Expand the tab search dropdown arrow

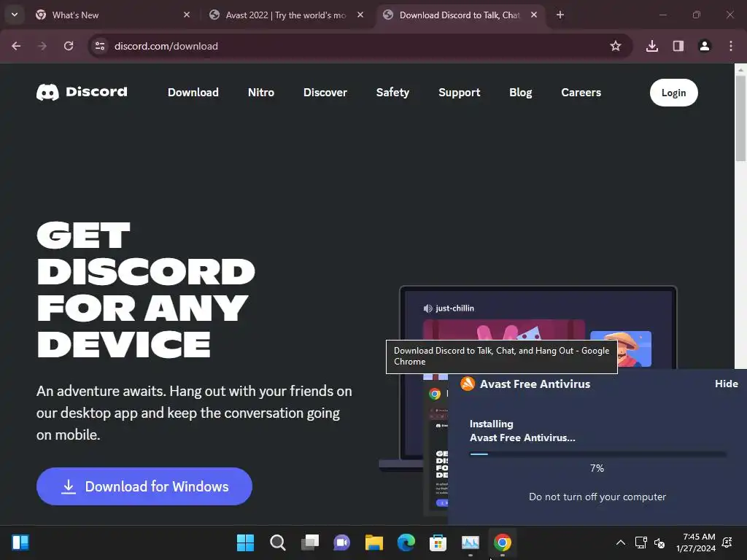pyautogui.click(x=15, y=15)
